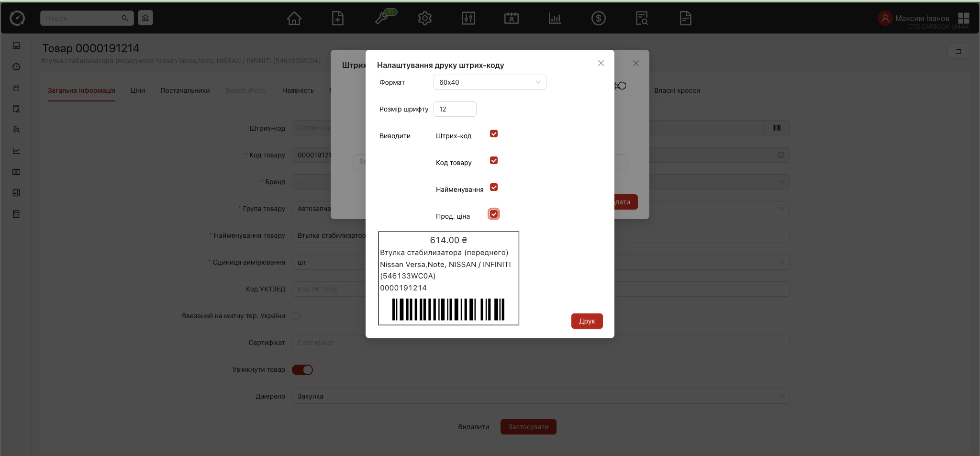This screenshot has width=980, height=456.
Task: Click the Застосувати button
Action: pos(528,427)
